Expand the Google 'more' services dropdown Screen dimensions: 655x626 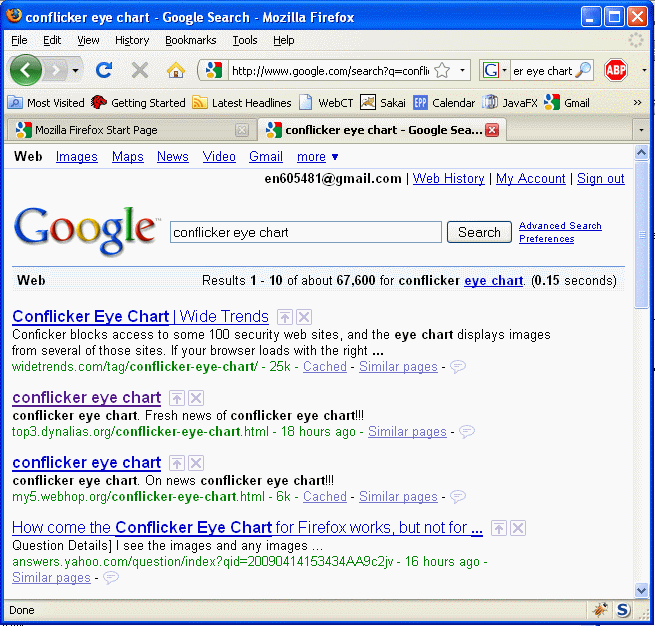tap(317, 157)
